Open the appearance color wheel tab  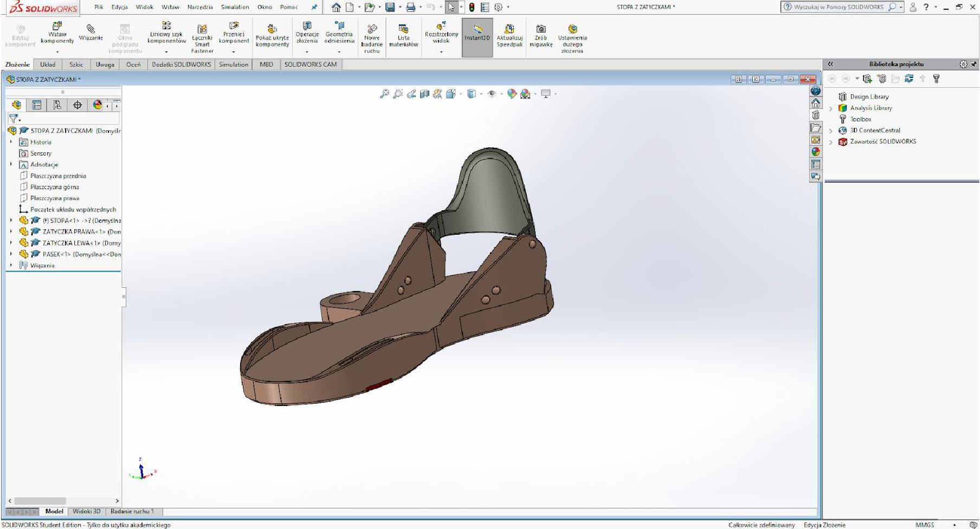97,105
